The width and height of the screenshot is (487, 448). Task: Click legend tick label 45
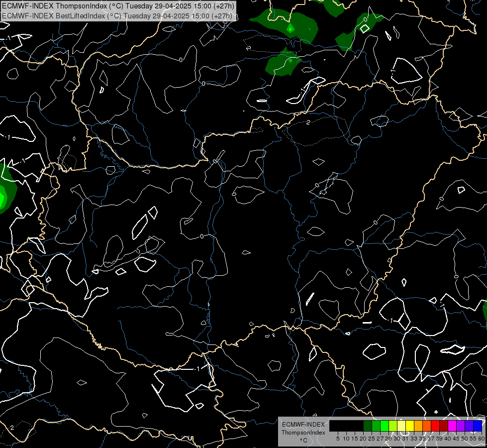(457, 439)
